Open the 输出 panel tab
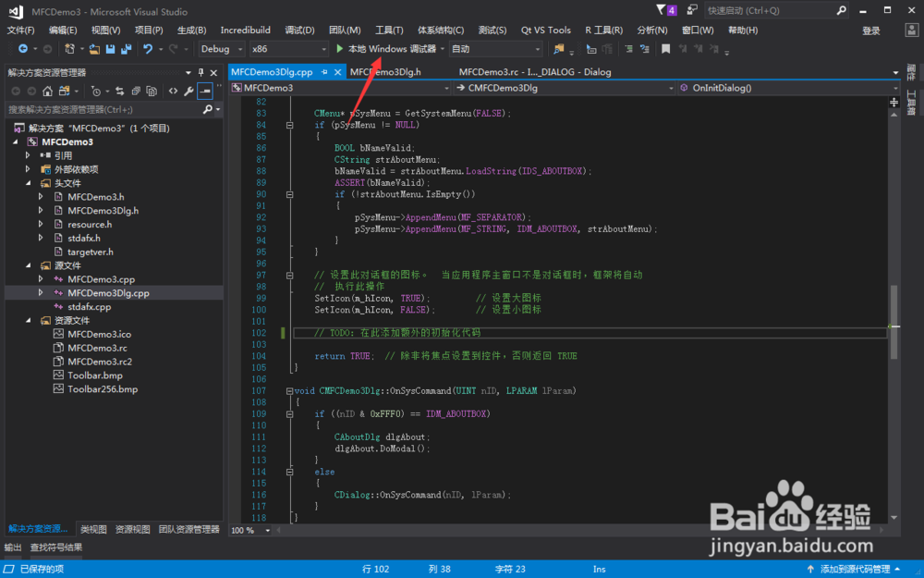The height and width of the screenshot is (578, 924). pyautogui.click(x=13, y=547)
